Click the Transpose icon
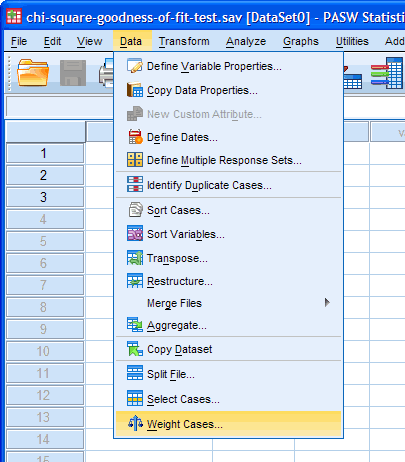405x462 pixels. click(135, 258)
